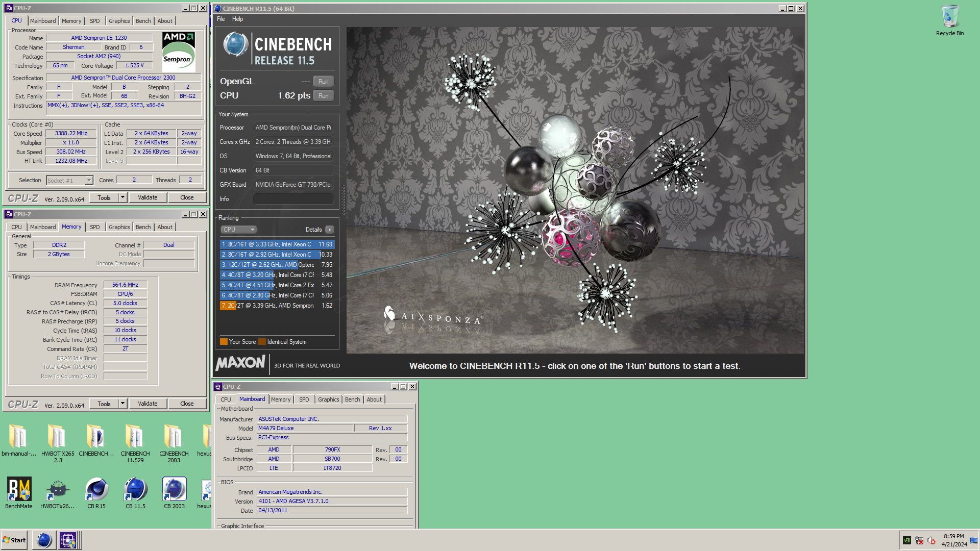Image resolution: width=980 pixels, height=551 pixels.
Task: Run the OpenGL benchmark
Action: click(x=324, y=82)
